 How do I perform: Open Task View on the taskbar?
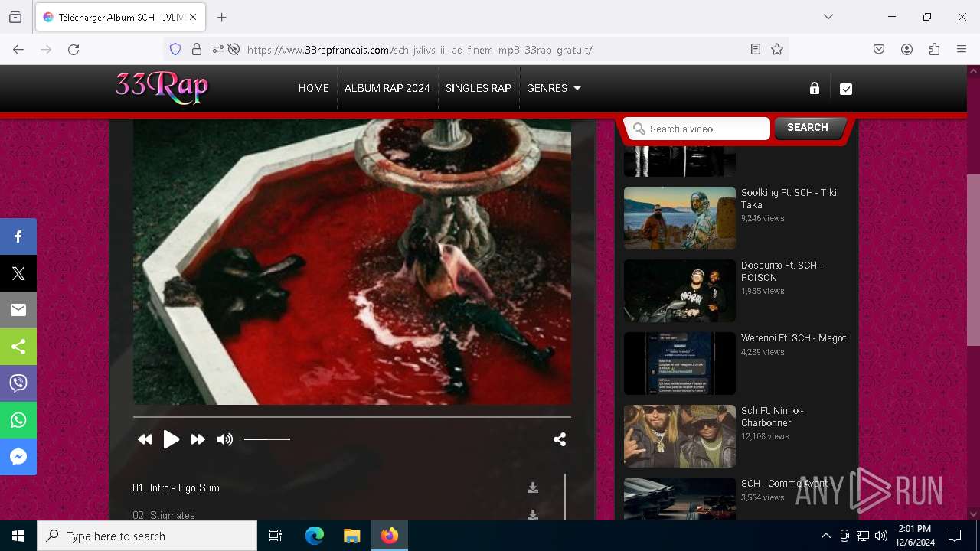click(276, 536)
